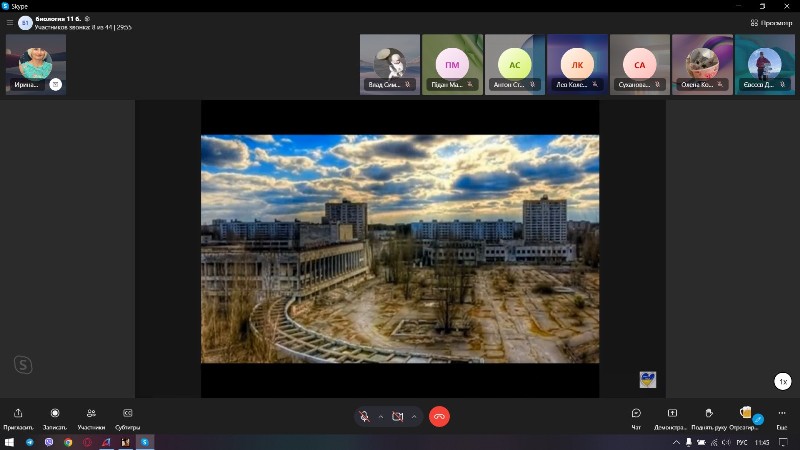Expand microphone options arrow
The width and height of the screenshot is (800, 450).
[x=381, y=416]
